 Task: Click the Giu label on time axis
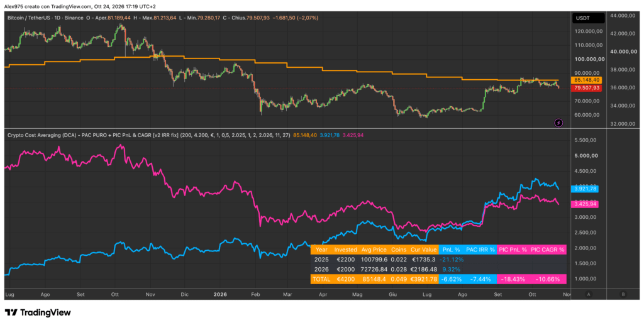(393, 294)
